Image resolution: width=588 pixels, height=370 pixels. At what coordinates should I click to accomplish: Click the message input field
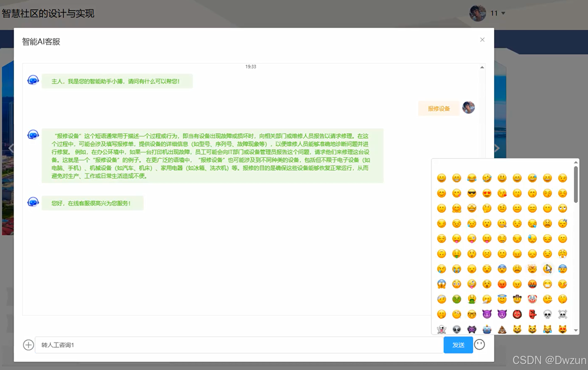click(239, 345)
